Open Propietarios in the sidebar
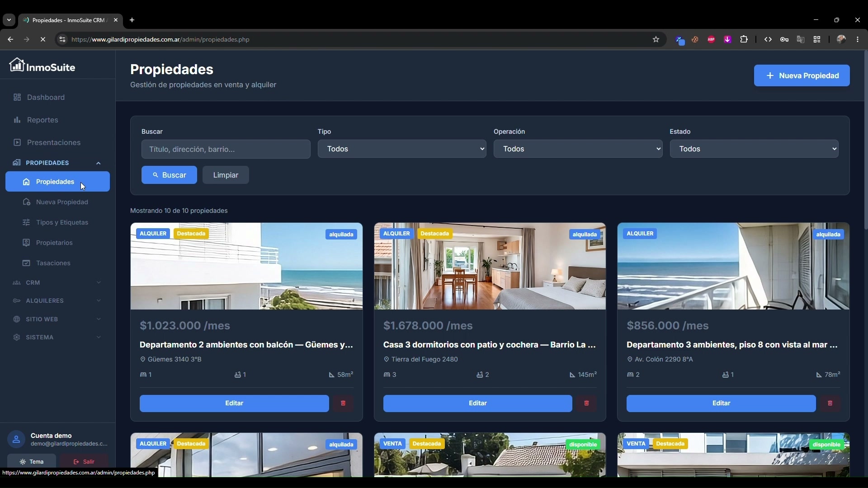Image resolution: width=868 pixels, height=488 pixels. click(57, 243)
